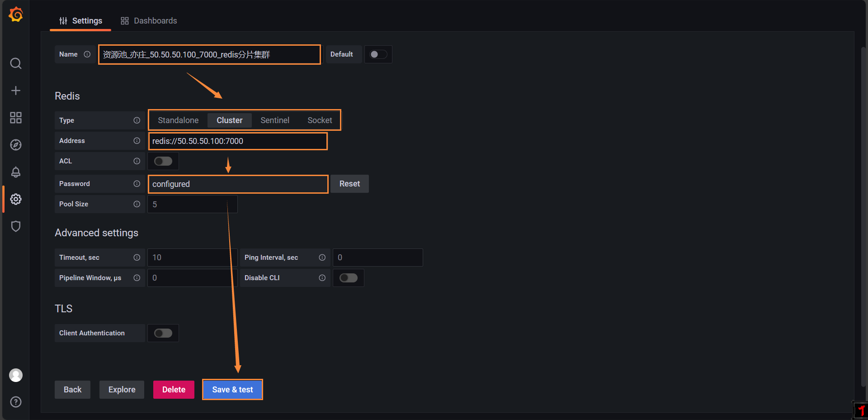Enable the ACL switch
Image resolution: width=868 pixels, height=420 pixels.
[163, 161]
